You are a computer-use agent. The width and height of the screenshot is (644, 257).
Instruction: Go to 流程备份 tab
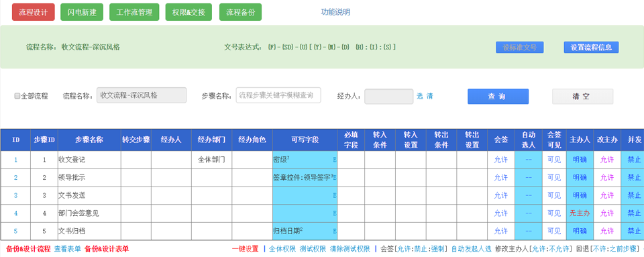click(x=240, y=12)
